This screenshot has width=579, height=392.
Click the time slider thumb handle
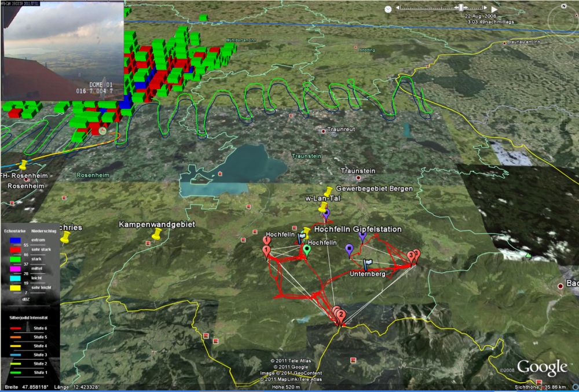[461, 8]
